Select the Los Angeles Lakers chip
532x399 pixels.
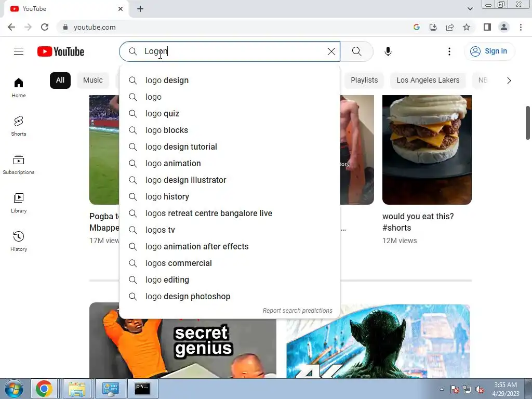pyautogui.click(x=428, y=81)
